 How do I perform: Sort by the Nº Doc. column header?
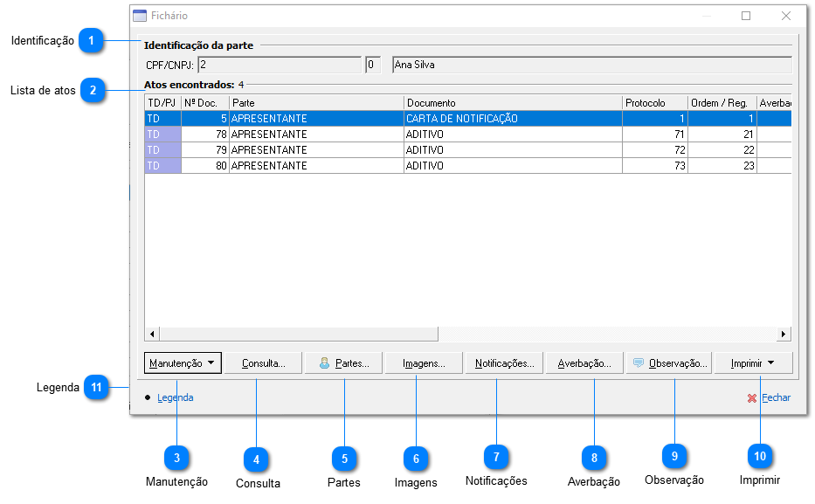[x=204, y=103]
